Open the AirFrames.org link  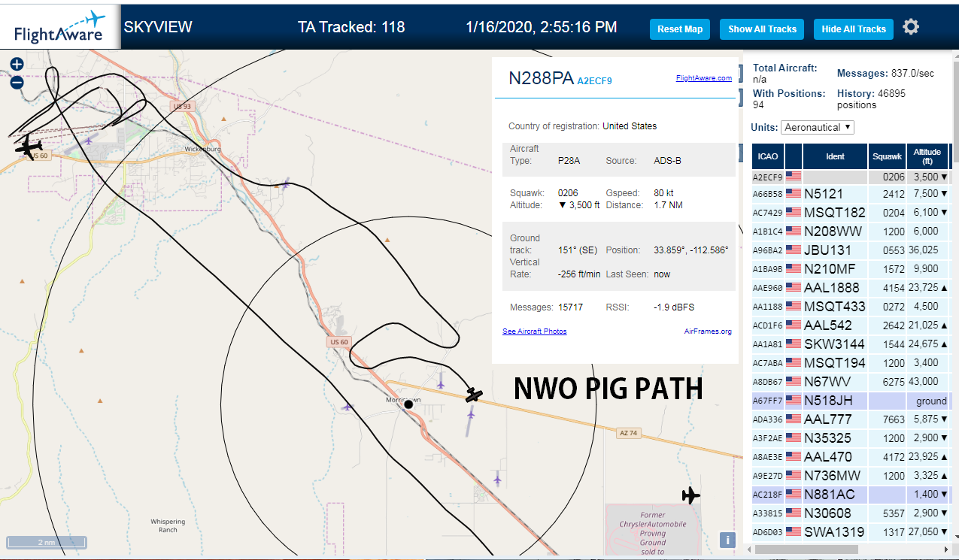pyautogui.click(x=708, y=331)
